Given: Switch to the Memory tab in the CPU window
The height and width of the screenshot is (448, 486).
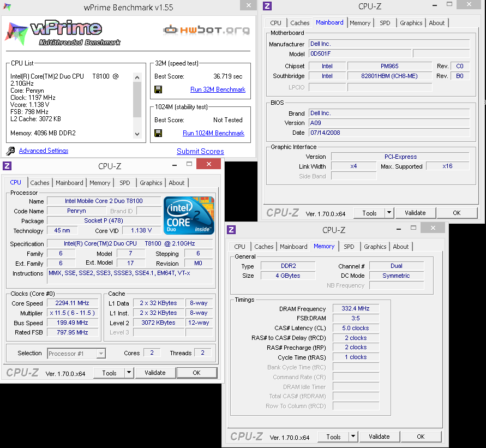Looking at the screenshot, I should 100,183.
